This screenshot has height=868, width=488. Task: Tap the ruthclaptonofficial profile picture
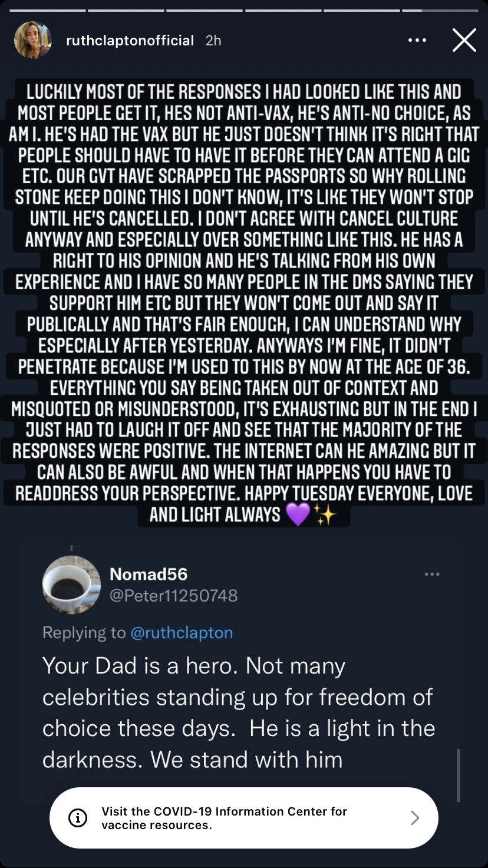pos(33,41)
